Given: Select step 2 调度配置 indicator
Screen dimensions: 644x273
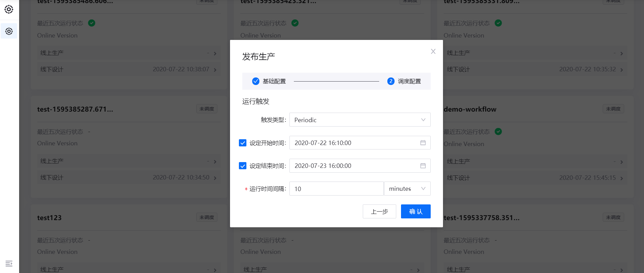Looking at the screenshot, I should (x=391, y=81).
